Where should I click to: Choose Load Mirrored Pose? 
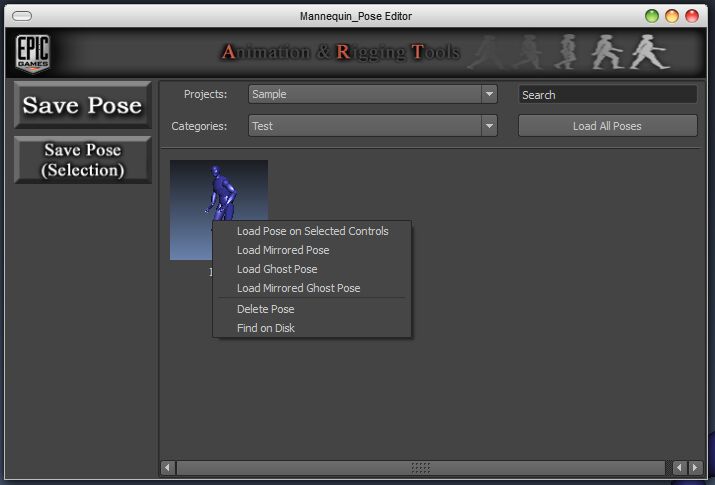pos(312,250)
